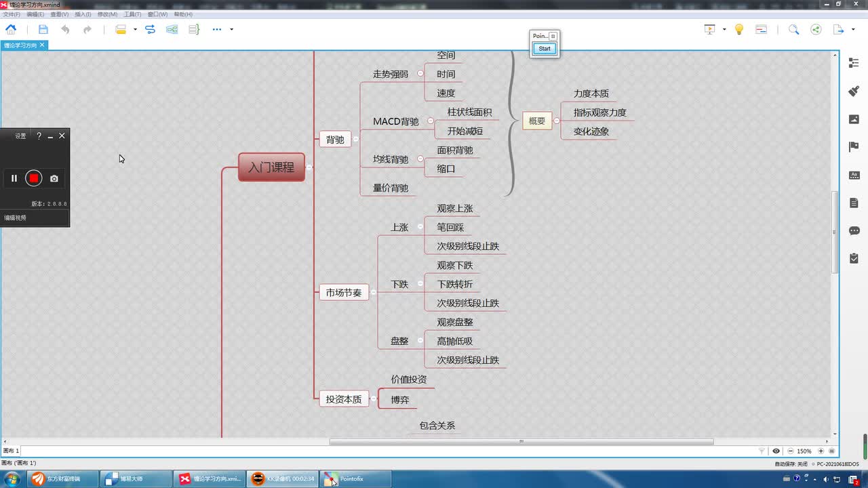Collapse the 概要 summary subtopics
Viewport: 868px width, 488px height.
tap(557, 121)
